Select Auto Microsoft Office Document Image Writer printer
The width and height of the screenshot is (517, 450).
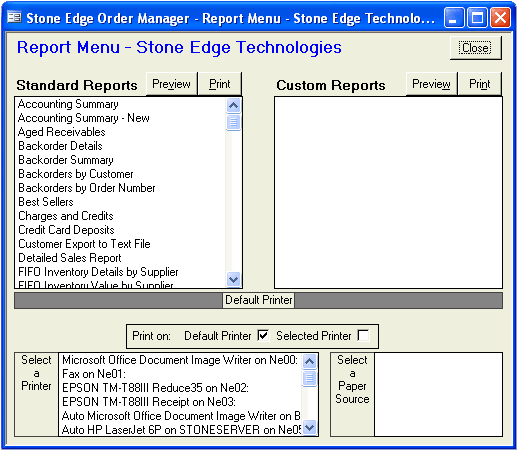click(x=180, y=416)
